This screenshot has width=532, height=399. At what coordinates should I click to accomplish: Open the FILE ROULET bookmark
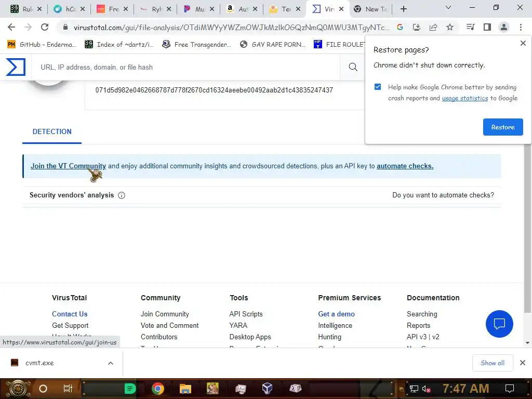coord(339,44)
